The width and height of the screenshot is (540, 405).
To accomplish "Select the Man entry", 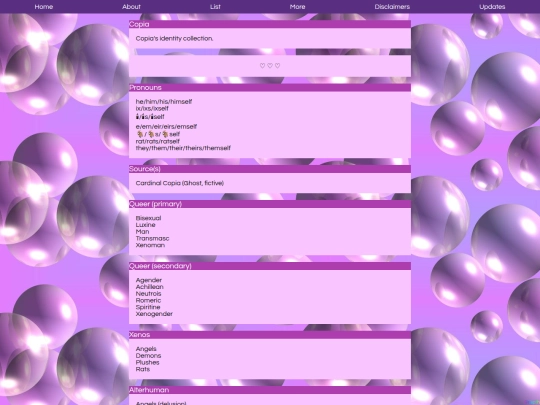I will coord(143,232).
